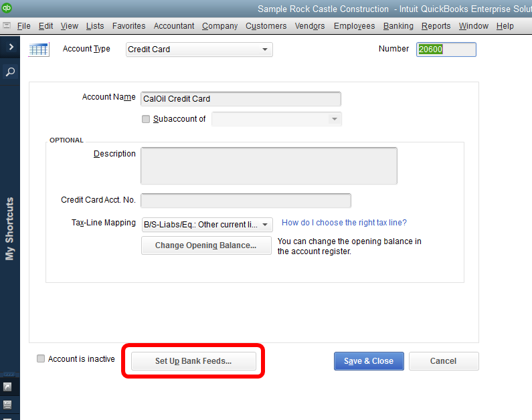This screenshot has height=420, width=532.
Task: Open the Employees menu
Action: tap(354, 26)
